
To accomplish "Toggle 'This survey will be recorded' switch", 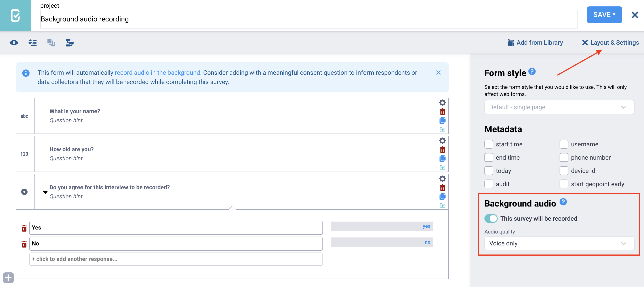I will click(491, 218).
